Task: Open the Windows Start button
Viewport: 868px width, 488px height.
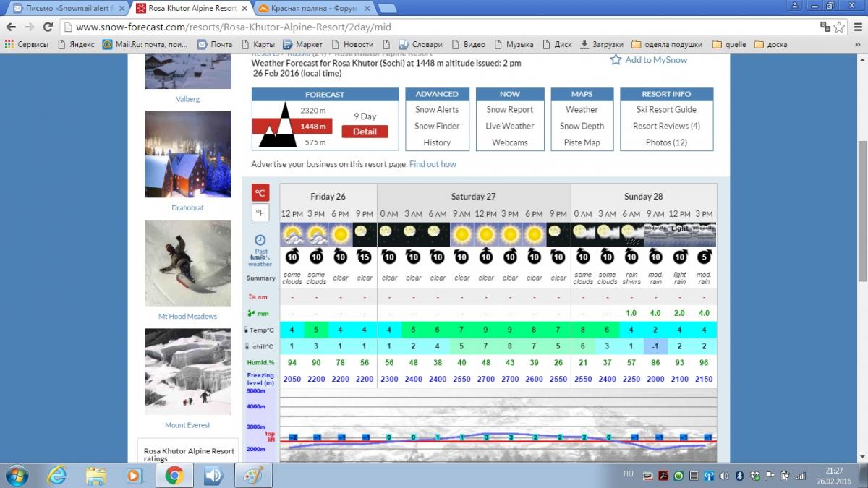Action: [x=16, y=476]
